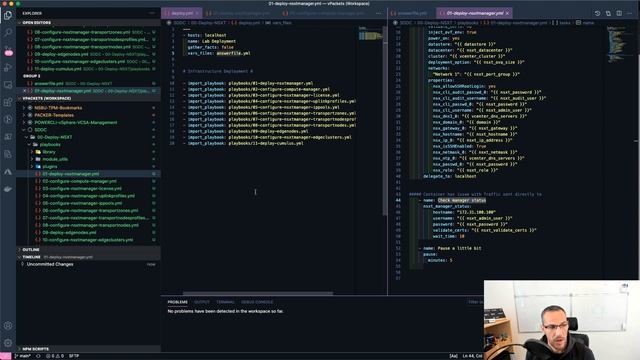
Task: Open the Search view in activity bar
Action: tap(8, 33)
